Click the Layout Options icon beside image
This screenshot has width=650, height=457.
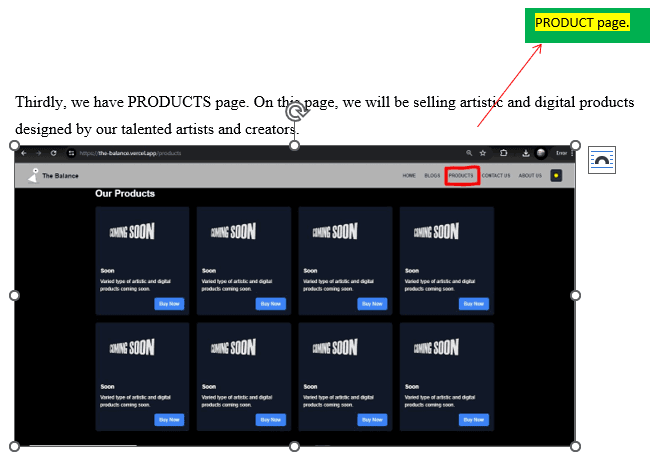click(602, 160)
